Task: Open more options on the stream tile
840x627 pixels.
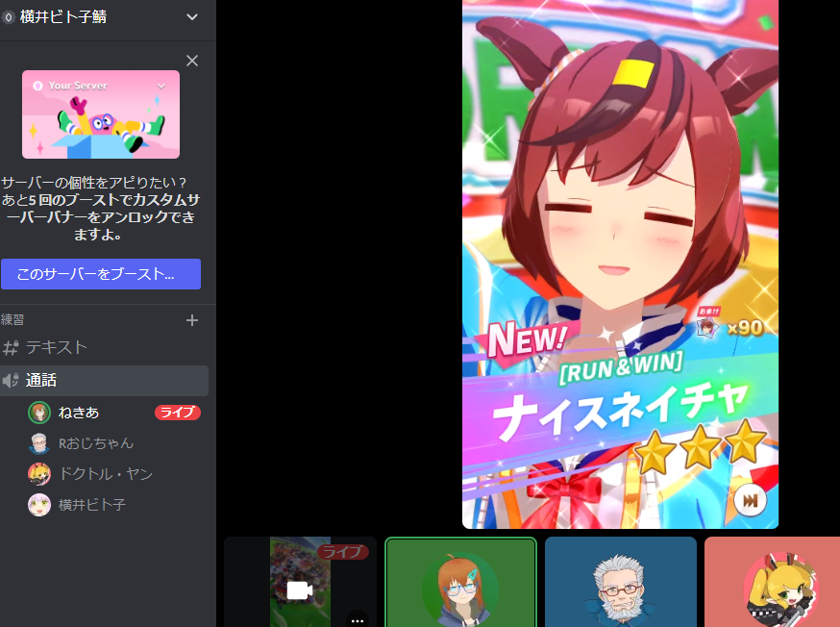Action: point(358,620)
